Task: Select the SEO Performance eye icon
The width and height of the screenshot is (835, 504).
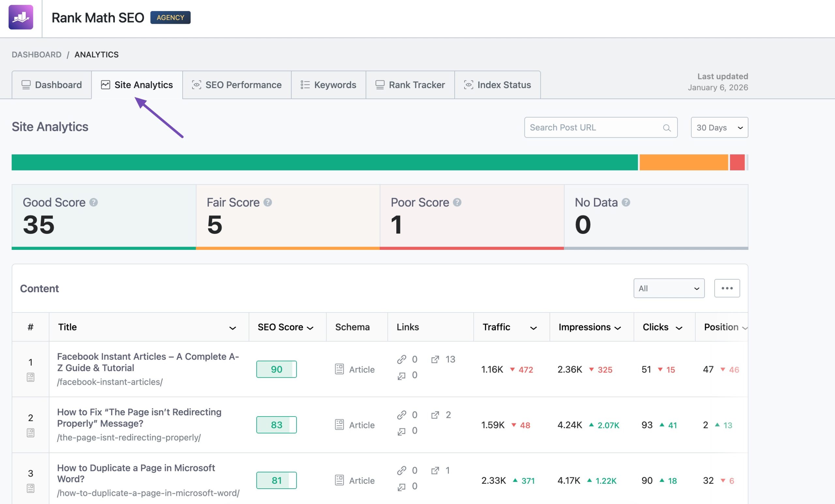Action: (197, 85)
